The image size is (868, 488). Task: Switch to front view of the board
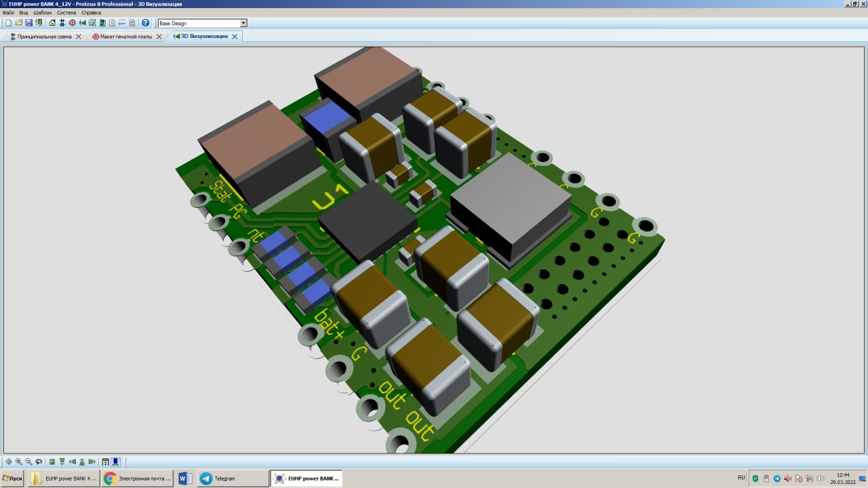[x=62, y=462]
